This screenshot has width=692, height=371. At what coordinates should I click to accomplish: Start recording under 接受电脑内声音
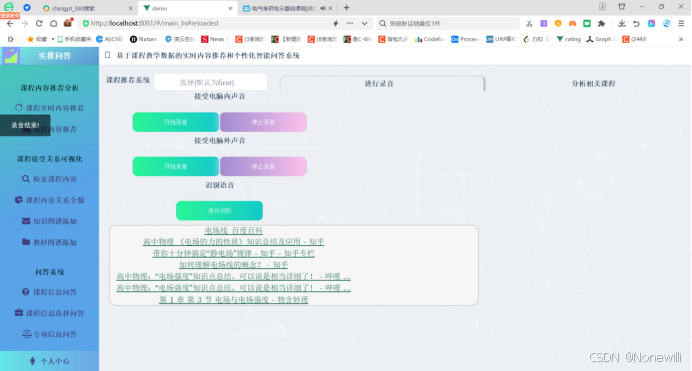pyautogui.click(x=176, y=122)
